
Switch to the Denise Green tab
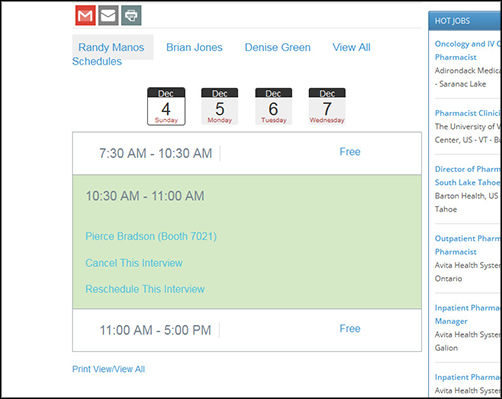click(x=278, y=47)
